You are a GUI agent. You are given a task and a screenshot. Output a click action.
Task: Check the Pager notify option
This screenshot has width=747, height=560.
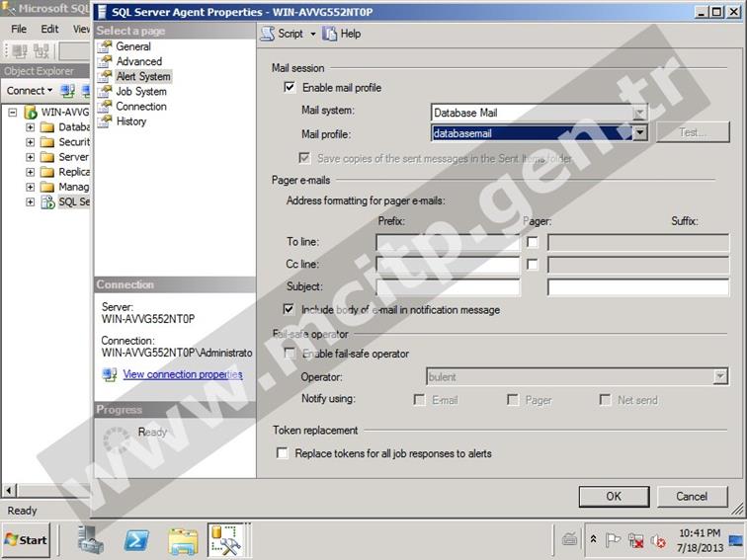(513, 400)
